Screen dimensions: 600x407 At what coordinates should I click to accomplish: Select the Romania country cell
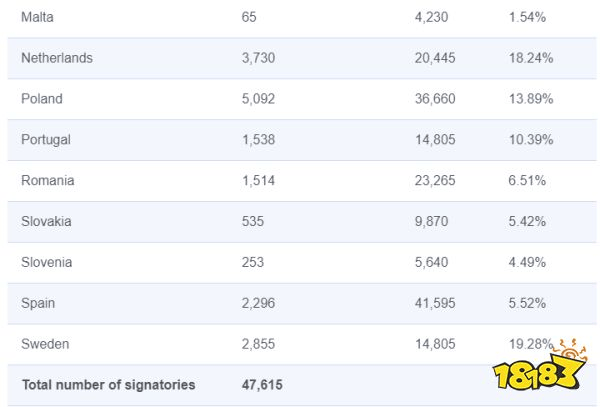(x=48, y=181)
